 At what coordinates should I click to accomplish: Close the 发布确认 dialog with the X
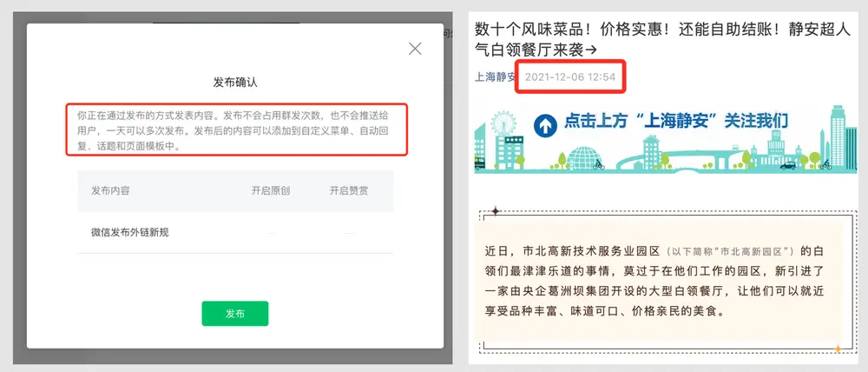pyautogui.click(x=415, y=49)
